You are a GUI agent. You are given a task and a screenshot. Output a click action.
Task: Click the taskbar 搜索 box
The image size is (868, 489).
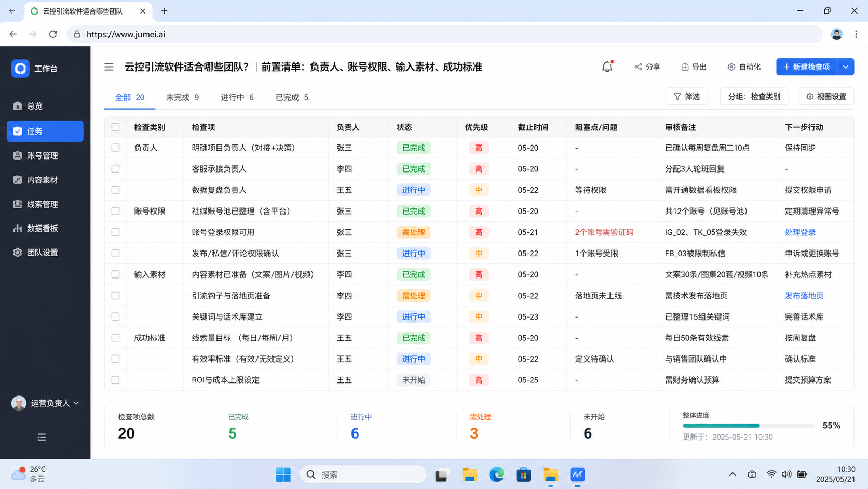(x=363, y=474)
